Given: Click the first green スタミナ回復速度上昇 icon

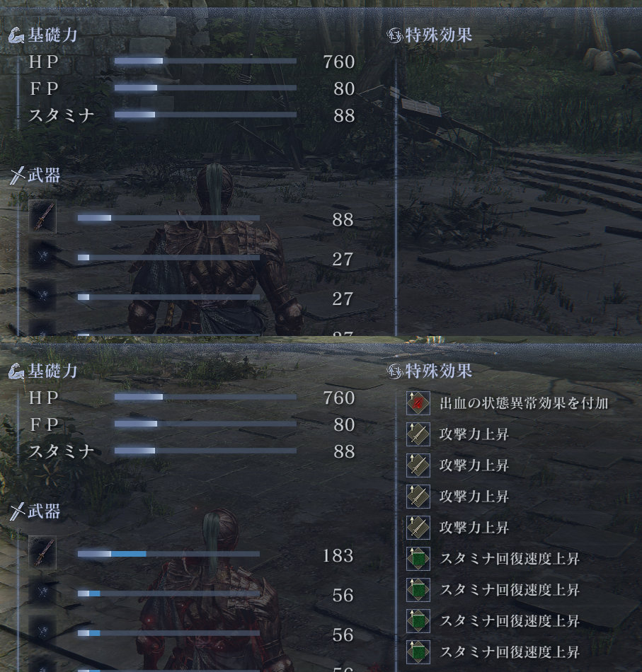Looking at the screenshot, I should [418, 558].
